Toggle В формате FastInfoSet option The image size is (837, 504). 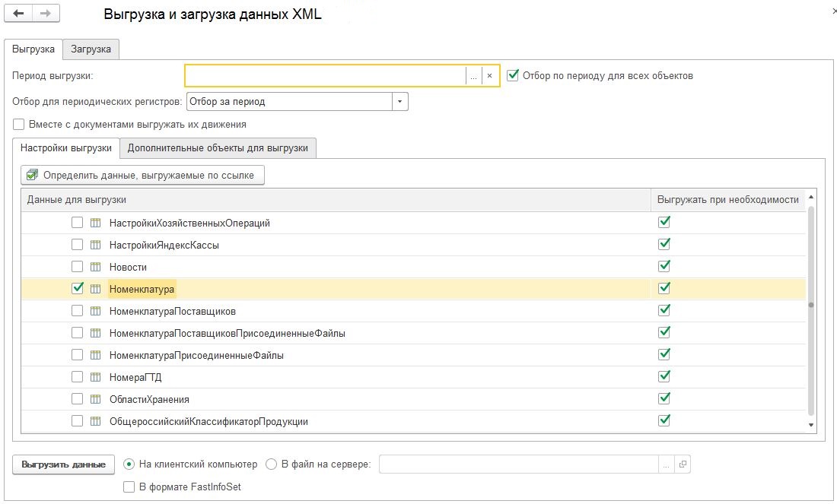[129, 487]
